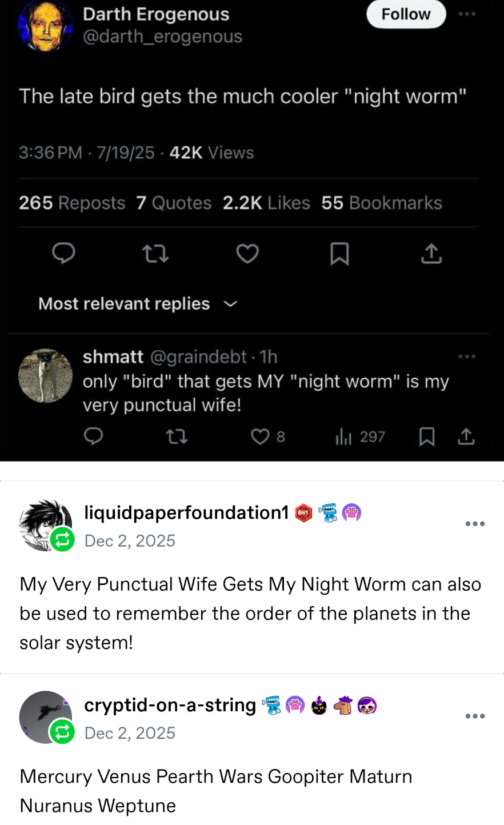Image resolution: width=504 pixels, height=825 pixels.
Task: Open 2.2K Likes list
Action: (x=266, y=203)
